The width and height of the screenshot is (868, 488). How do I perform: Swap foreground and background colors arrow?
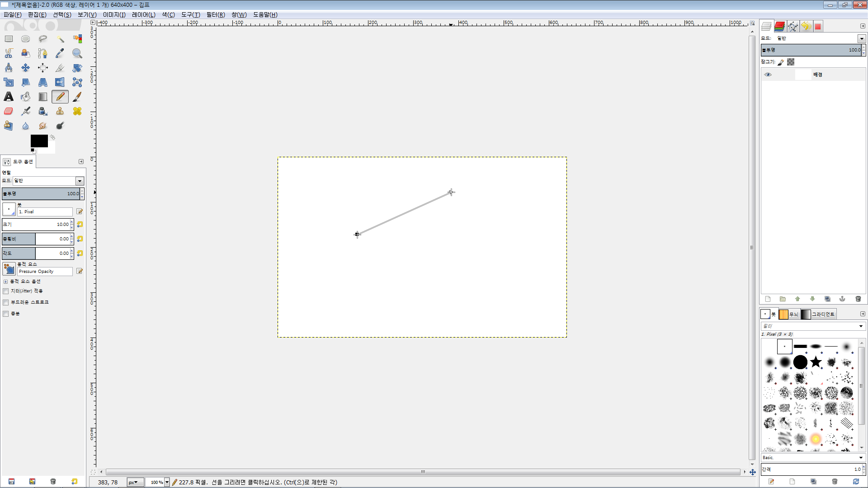52,137
